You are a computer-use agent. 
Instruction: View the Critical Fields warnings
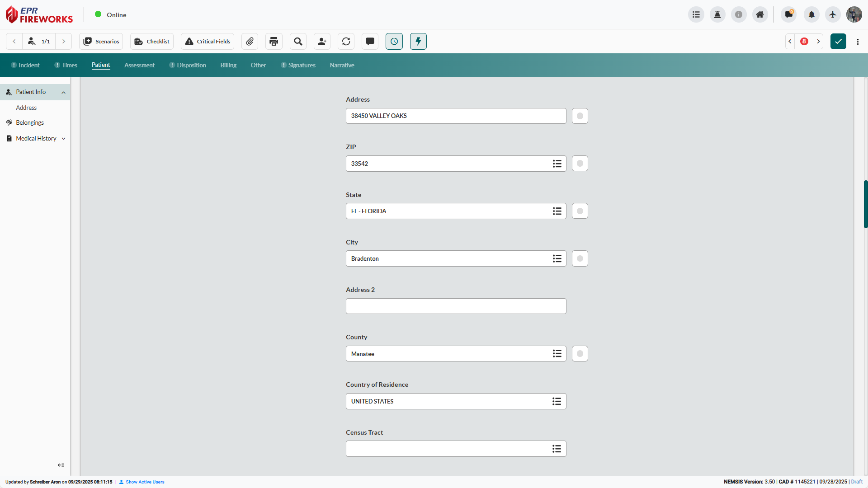[207, 41]
